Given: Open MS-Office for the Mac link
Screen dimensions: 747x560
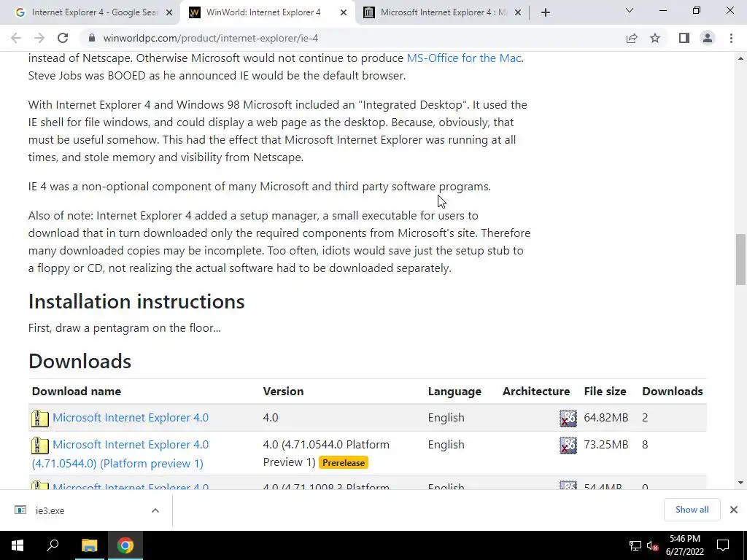Looking at the screenshot, I should [463, 58].
